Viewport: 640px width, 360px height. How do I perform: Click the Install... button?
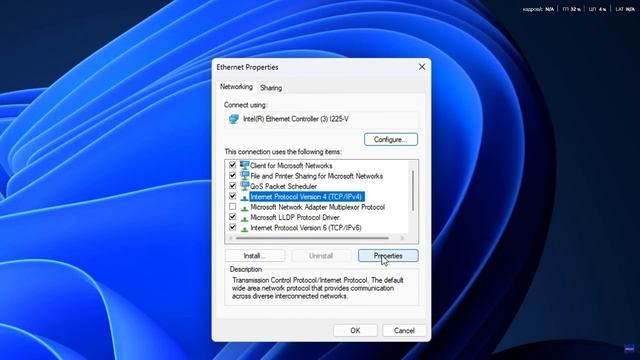pyautogui.click(x=255, y=256)
